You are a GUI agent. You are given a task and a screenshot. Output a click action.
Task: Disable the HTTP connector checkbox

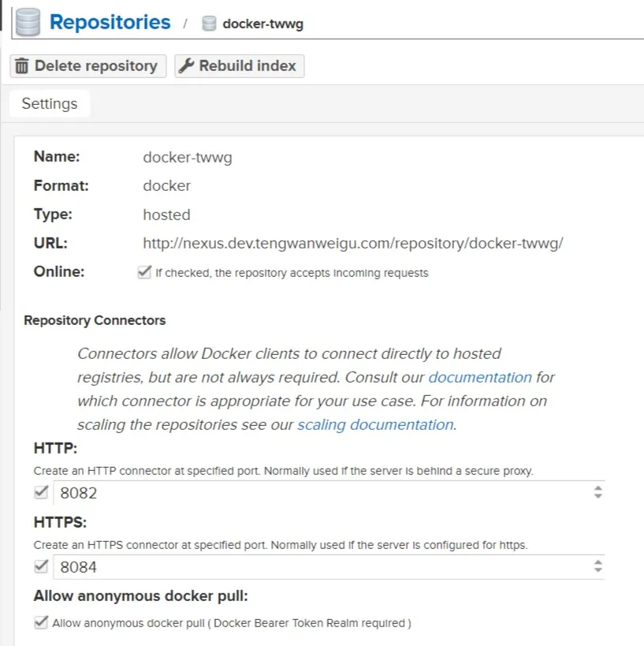pyautogui.click(x=41, y=493)
